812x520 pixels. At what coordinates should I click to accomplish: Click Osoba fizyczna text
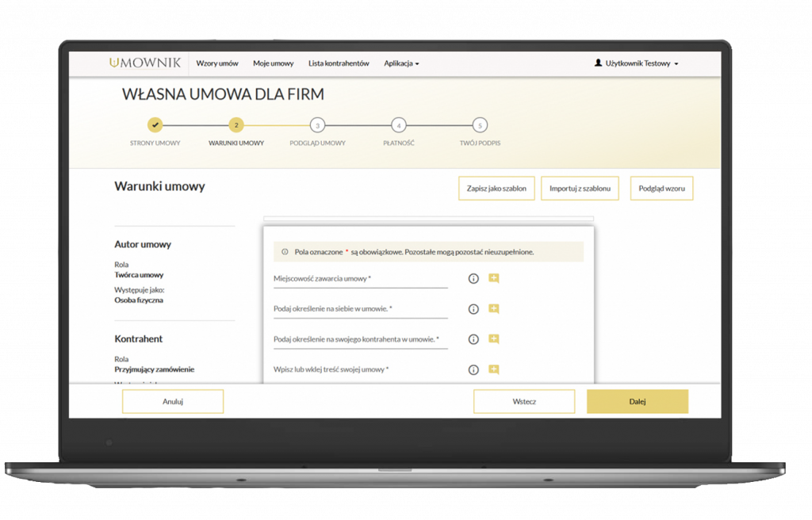pos(139,300)
